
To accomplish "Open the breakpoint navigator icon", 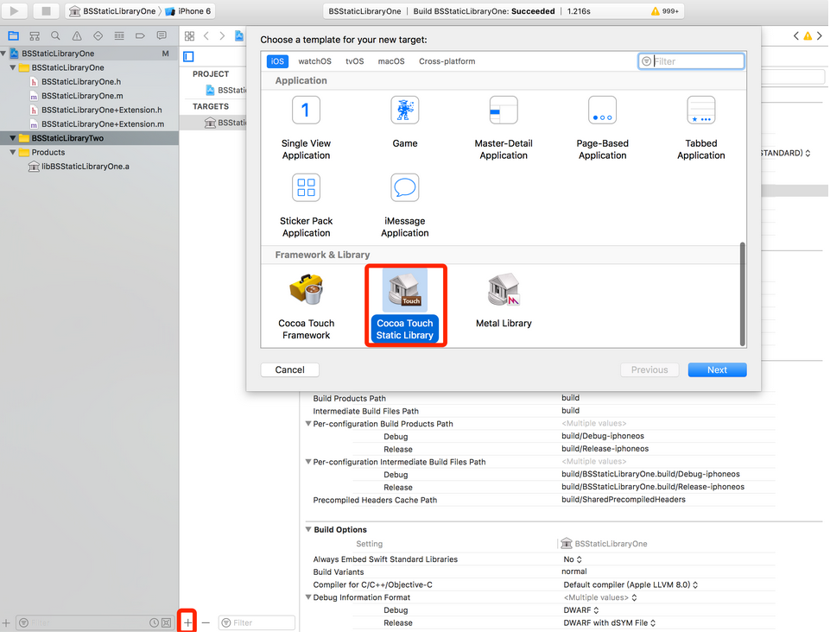I will (140, 36).
